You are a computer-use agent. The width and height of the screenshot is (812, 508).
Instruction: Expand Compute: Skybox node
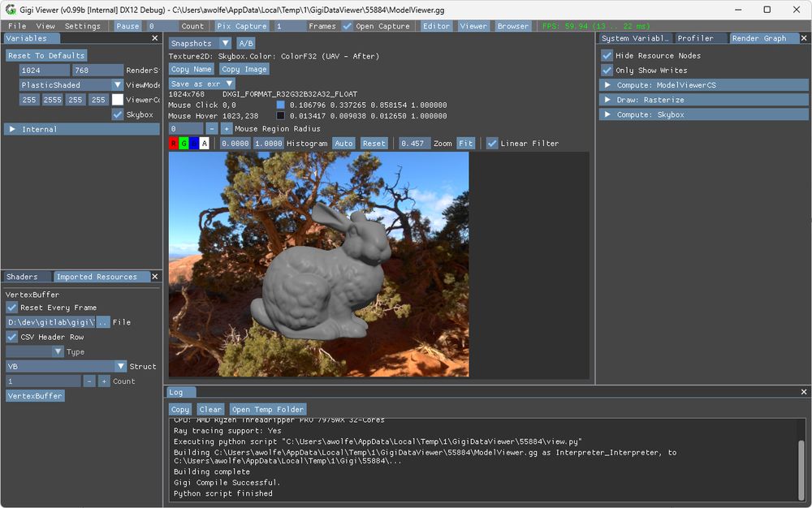[704, 114]
